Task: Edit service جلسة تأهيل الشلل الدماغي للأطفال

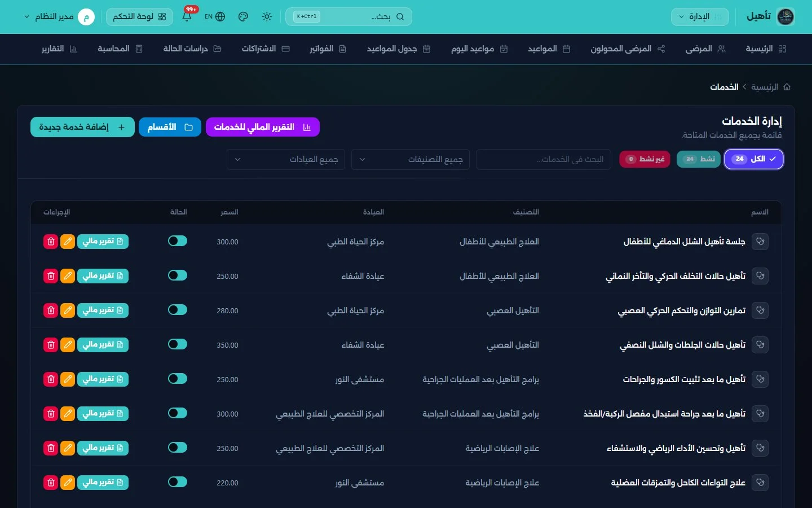Action: pyautogui.click(x=68, y=242)
